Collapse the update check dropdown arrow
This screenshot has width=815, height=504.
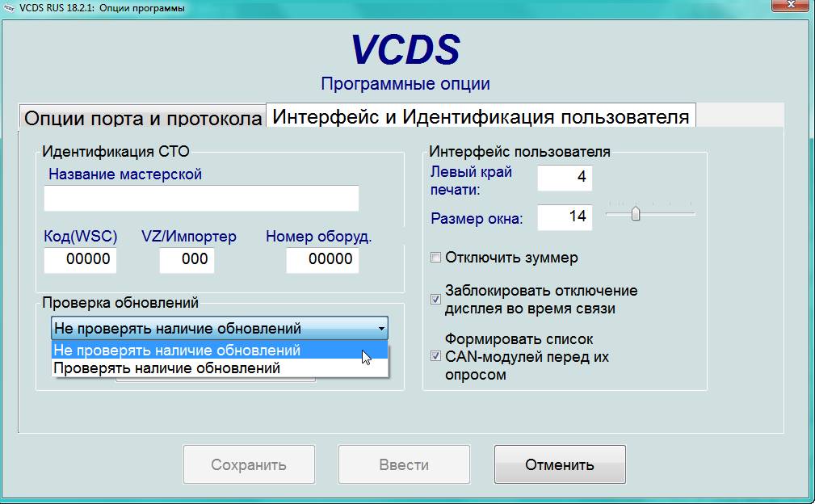point(380,329)
